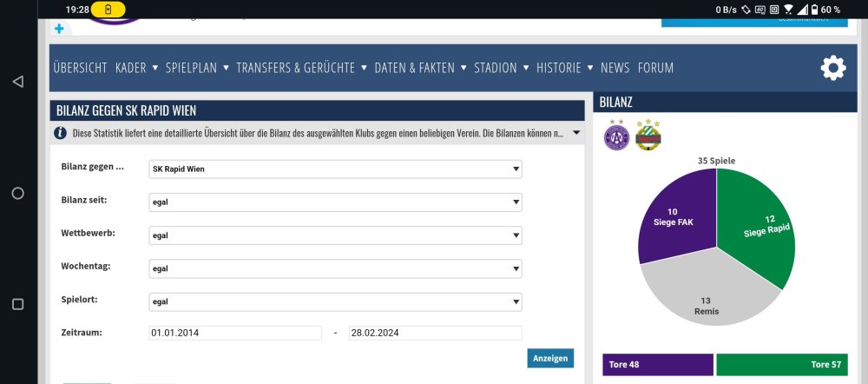Open the Bilanz gegen club dropdown

click(335, 169)
